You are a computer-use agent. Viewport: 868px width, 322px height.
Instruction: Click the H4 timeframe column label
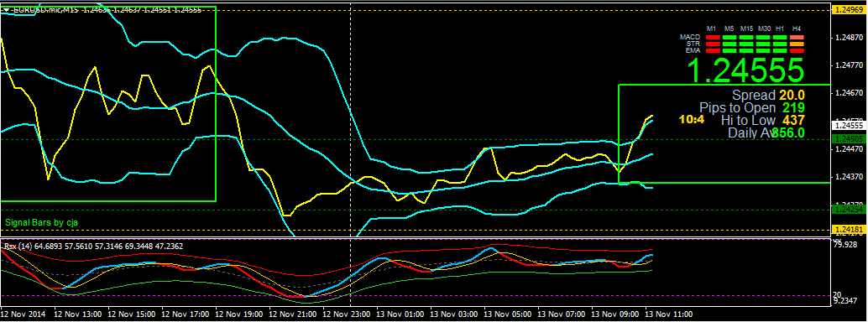tap(797, 29)
